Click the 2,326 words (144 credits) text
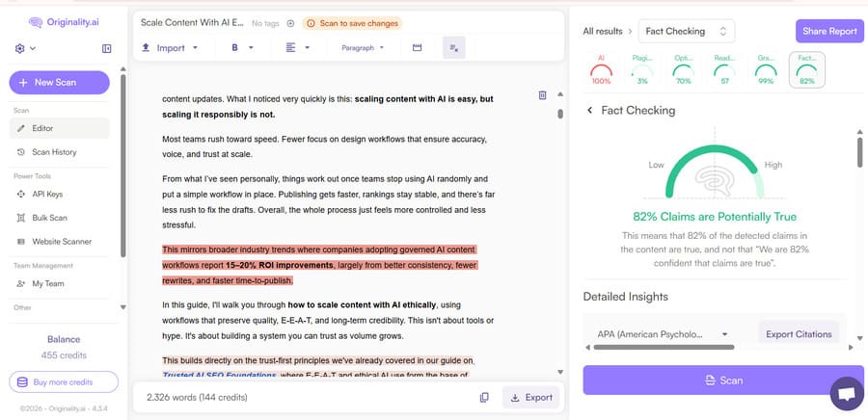This screenshot has width=868, height=420. [x=197, y=397]
